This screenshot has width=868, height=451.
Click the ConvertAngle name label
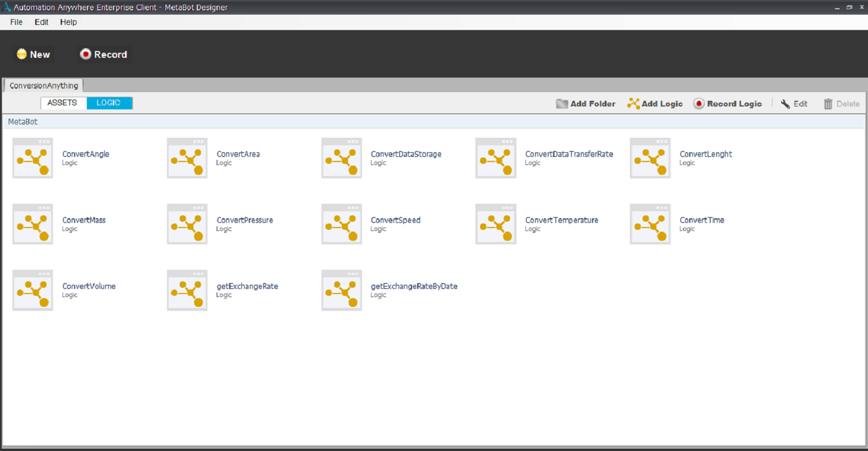pos(86,154)
